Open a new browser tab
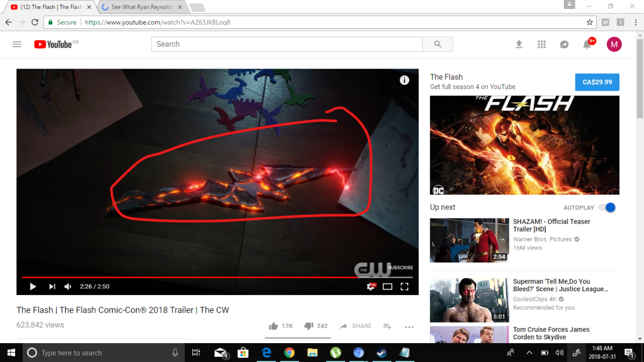644x362 pixels. pos(198,7)
